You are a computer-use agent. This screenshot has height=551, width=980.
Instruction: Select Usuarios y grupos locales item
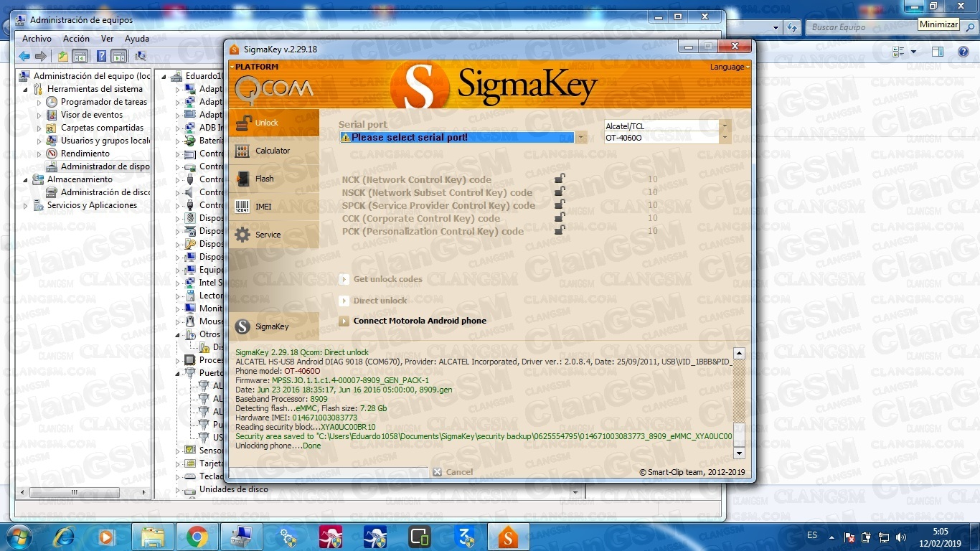pyautogui.click(x=98, y=141)
